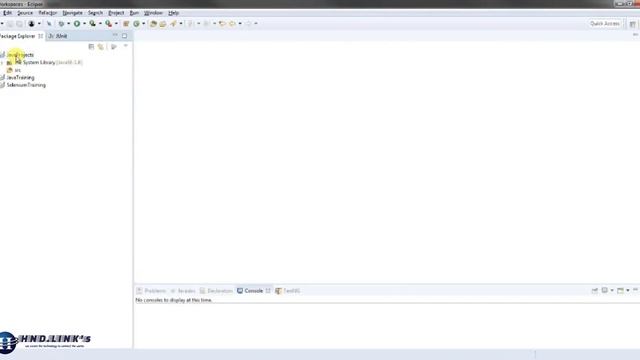Open the Run button dropdown arrow
Image resolution: width=640 pixels, height=360 pixels.
[x=84, y=24]
